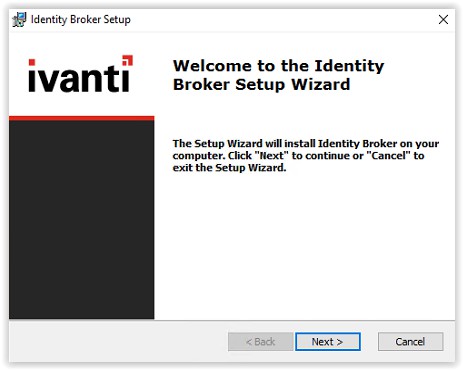Image resolution: width=463 pixels, height=370 pixels.
Task: Click the empty title bar area
Action: click(283, 20)
